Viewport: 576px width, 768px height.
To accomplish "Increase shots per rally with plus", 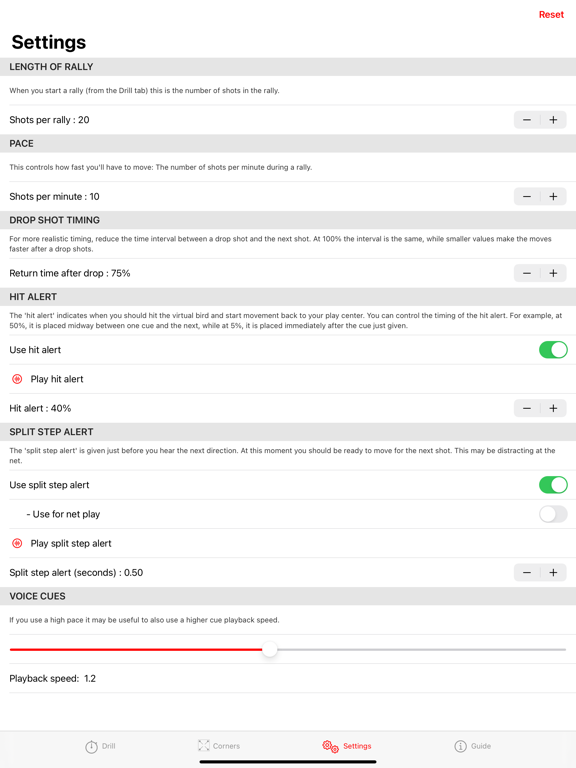I will (x=553, y=120).
